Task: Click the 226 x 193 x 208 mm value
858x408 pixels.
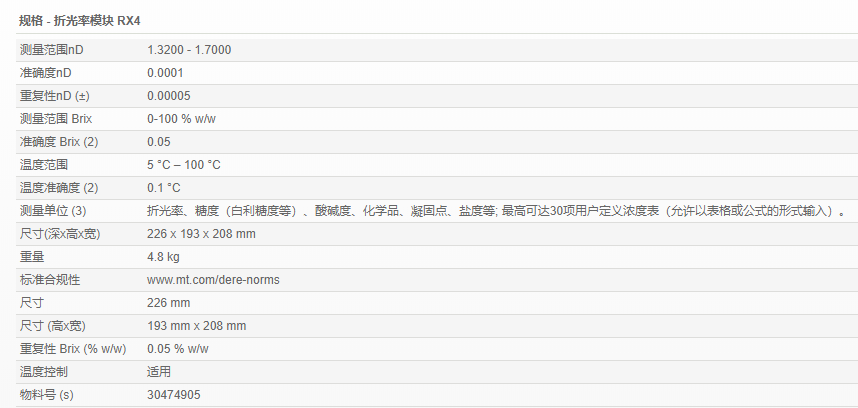Action: pos(201,234)
